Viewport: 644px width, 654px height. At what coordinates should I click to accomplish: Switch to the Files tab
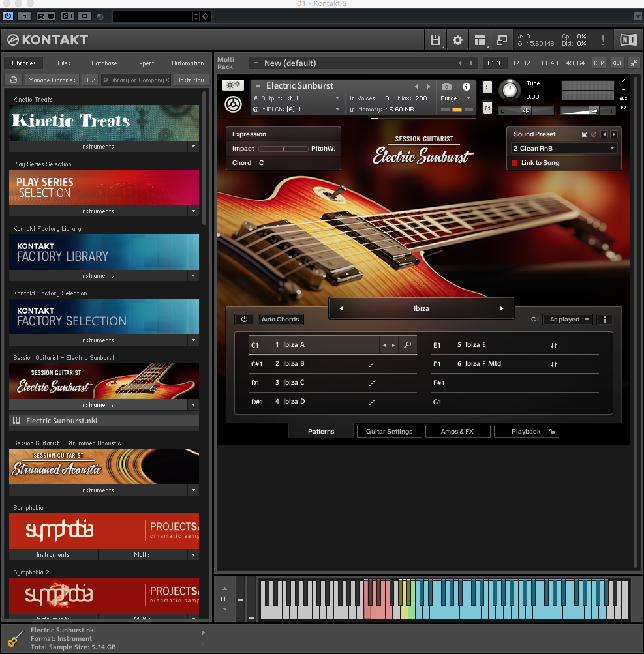pos(63,63)
